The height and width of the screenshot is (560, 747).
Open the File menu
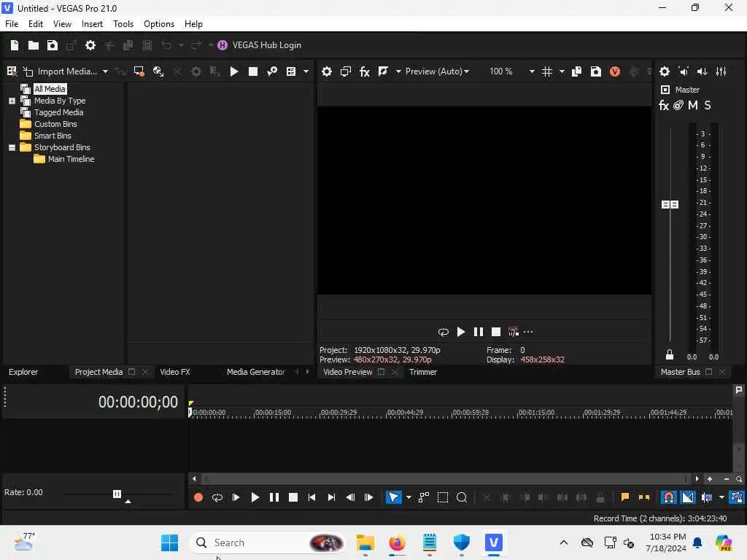pyautogui.click(x=12, y=24)
